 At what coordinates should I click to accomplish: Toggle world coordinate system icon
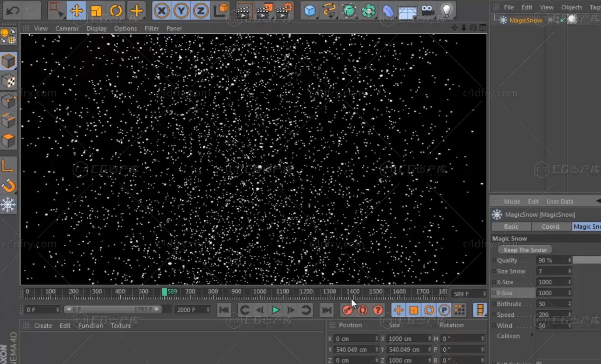pyautogui.click(x=221, y=11)
